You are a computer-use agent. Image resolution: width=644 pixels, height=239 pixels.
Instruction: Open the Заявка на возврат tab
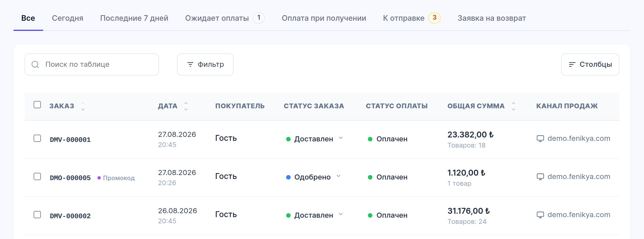point(492,18)
